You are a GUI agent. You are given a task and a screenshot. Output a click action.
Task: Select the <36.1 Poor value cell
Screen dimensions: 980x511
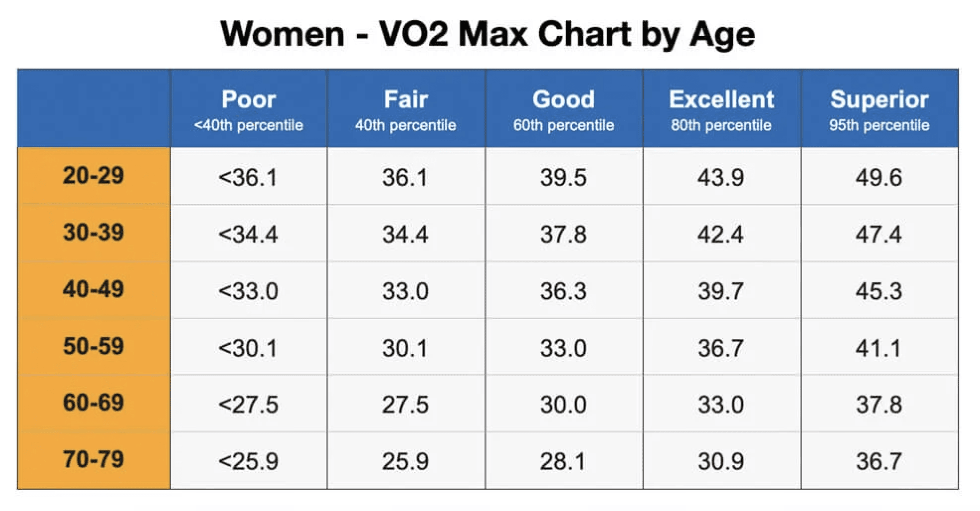[248, 177]
